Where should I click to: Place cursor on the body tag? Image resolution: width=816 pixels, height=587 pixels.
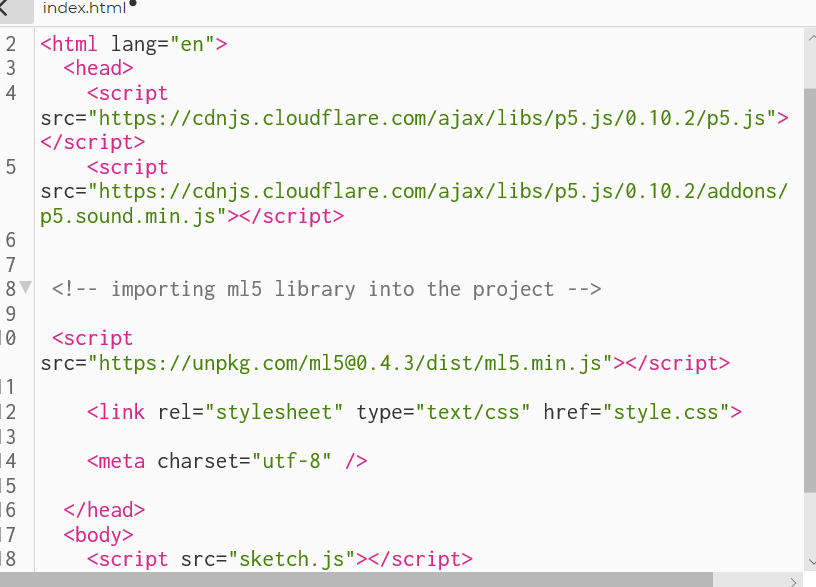97,534
